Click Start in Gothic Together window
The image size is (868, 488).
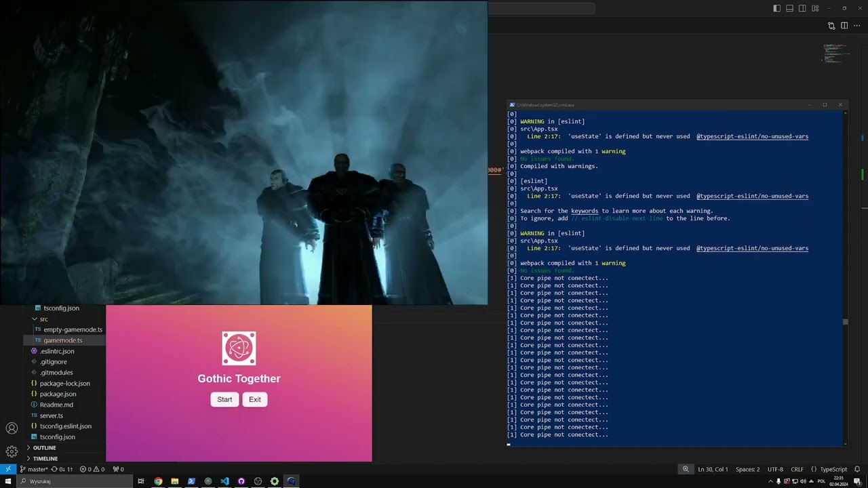coord(224,399)
